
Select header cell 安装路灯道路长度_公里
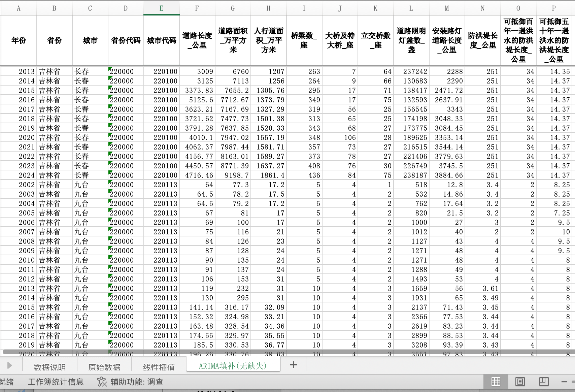pos(447,40)
